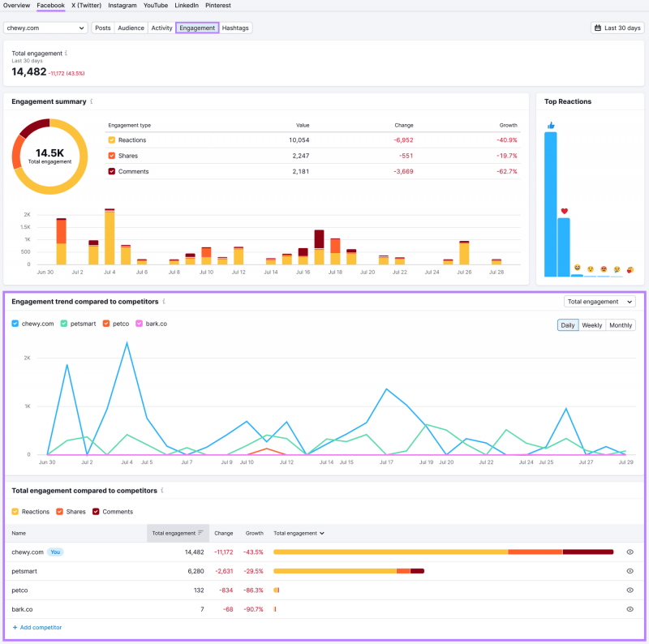Click the 'You' badge beside chewy.com
Viewport: 649px width, 644px height.
pos(55,552)
